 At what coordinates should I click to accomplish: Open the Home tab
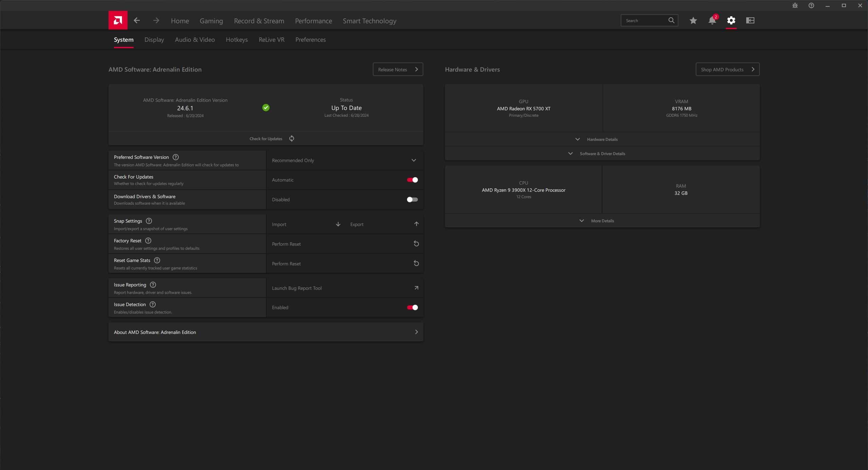[x=180, y=21]
